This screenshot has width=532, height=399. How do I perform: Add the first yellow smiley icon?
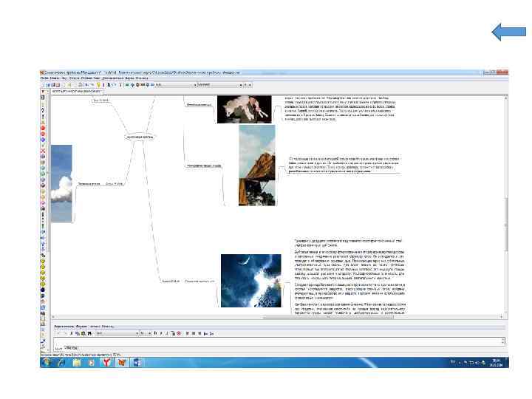coord(43,261)
